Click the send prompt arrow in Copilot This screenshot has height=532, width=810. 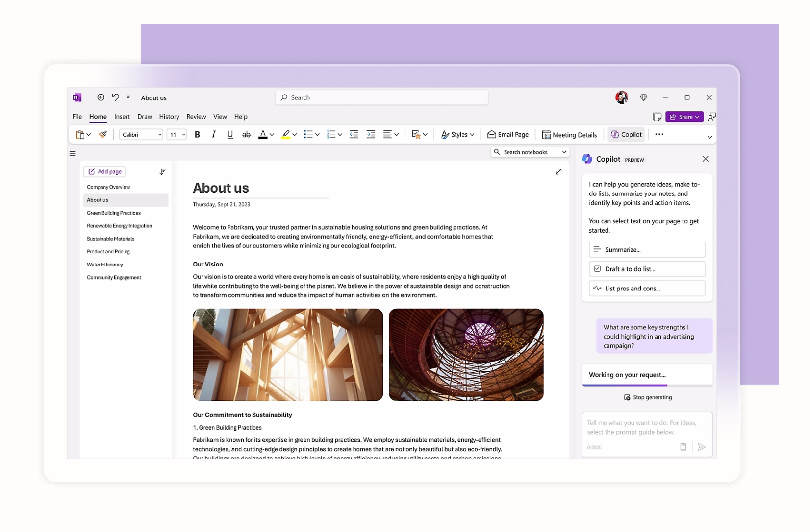point(701,447)
